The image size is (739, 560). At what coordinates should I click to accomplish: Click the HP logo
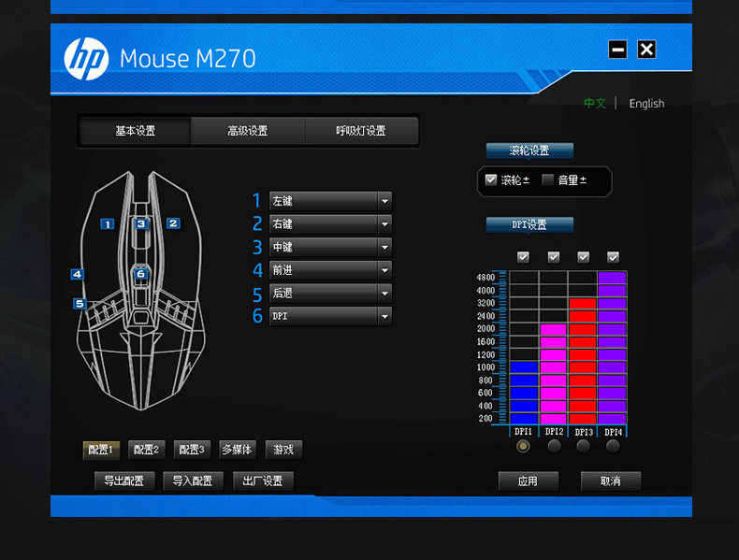(x=86, y=59)
